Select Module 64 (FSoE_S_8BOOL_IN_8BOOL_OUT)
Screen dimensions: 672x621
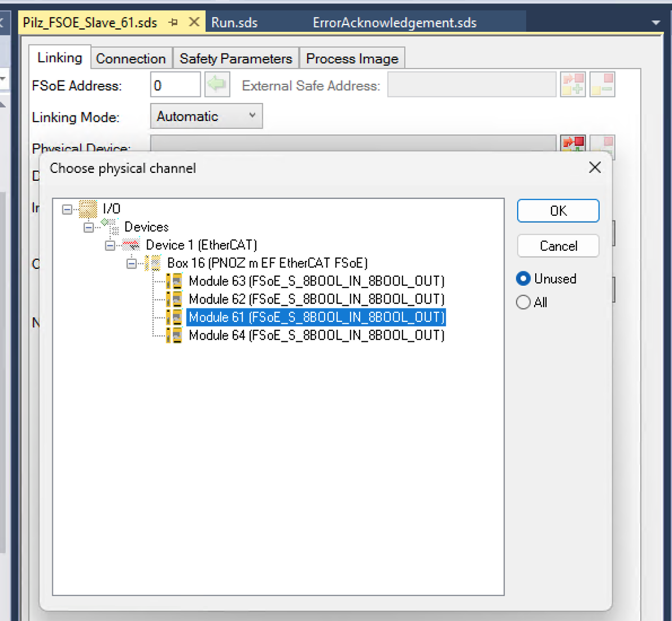click(316, 335)
